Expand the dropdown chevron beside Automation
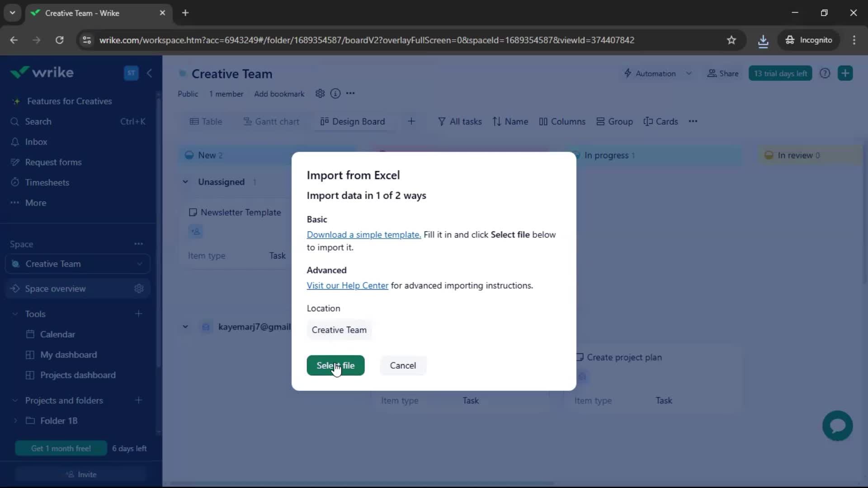 (x=689, y=73)
